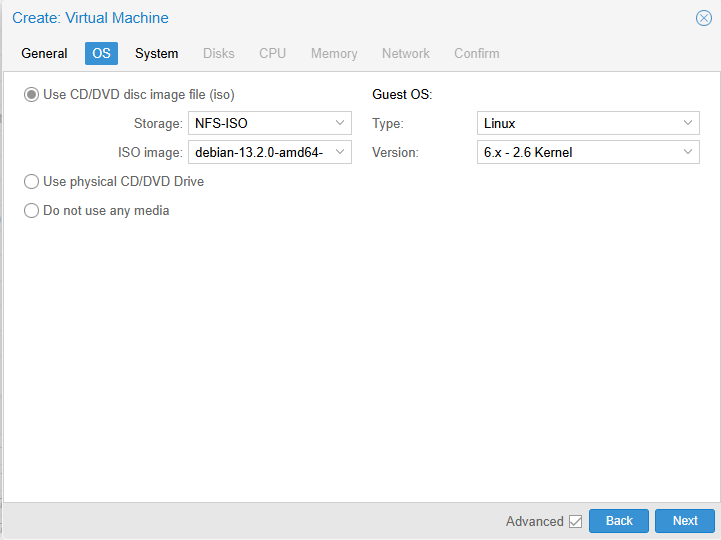Viewport: 721px width, 540px height.
Task: Click the CPU tab
Action: coord(272,54)
